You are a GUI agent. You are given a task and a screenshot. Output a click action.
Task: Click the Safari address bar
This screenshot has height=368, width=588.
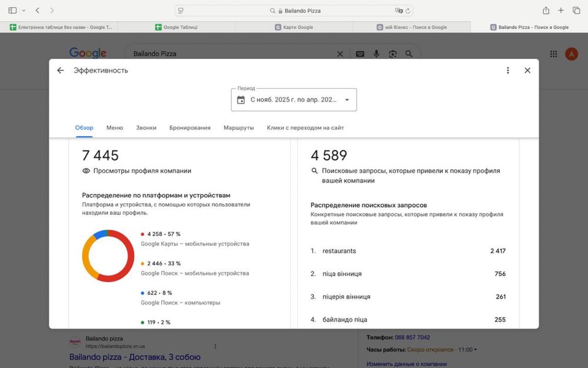click(293, 11)
